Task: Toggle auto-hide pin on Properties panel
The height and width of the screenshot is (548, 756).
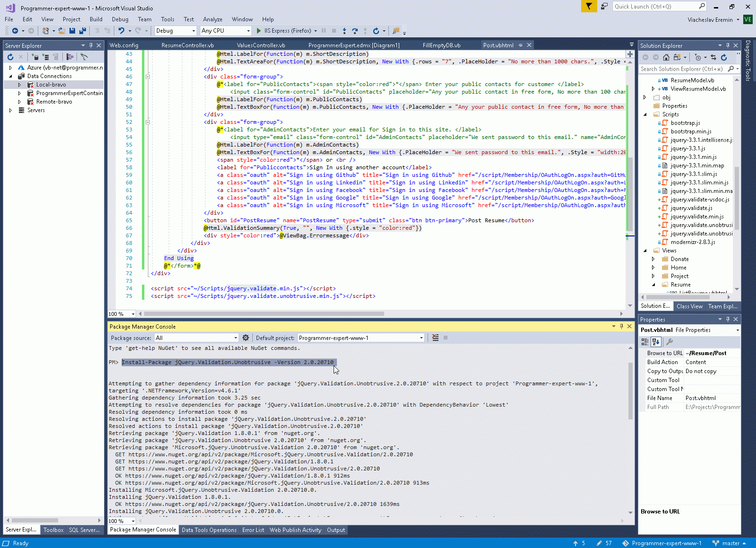Action: click(728, 319)
